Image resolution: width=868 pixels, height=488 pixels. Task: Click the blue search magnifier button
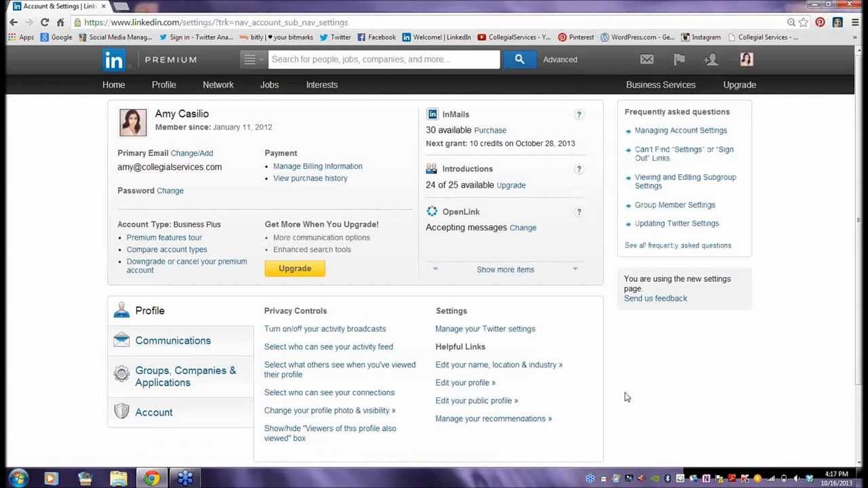[519, 60]
